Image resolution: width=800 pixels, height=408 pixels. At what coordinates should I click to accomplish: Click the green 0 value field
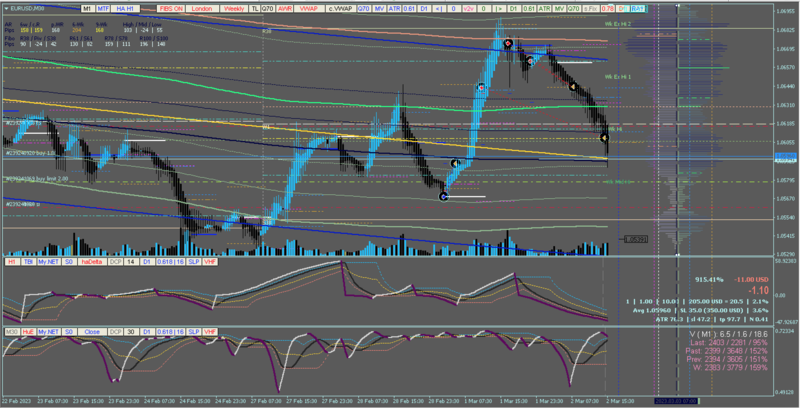point(483,9)
